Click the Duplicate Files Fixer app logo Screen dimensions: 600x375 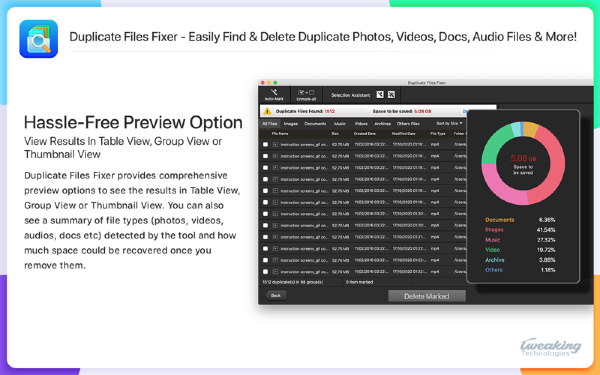coord(39,39)
